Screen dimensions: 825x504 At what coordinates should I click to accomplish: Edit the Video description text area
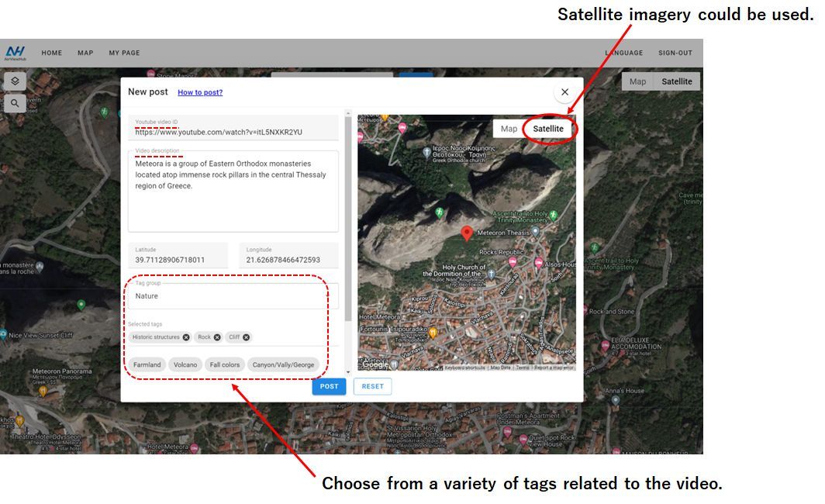233,192
